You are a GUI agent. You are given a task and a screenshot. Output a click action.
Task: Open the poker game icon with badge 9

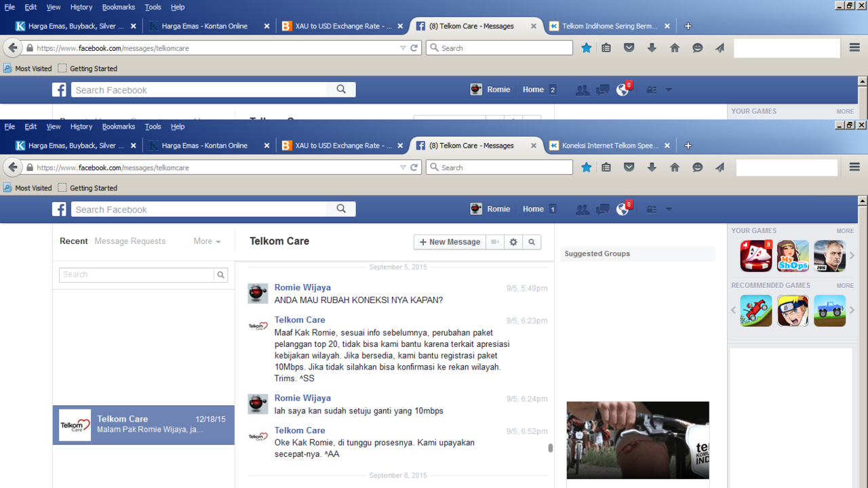(756, 256)
